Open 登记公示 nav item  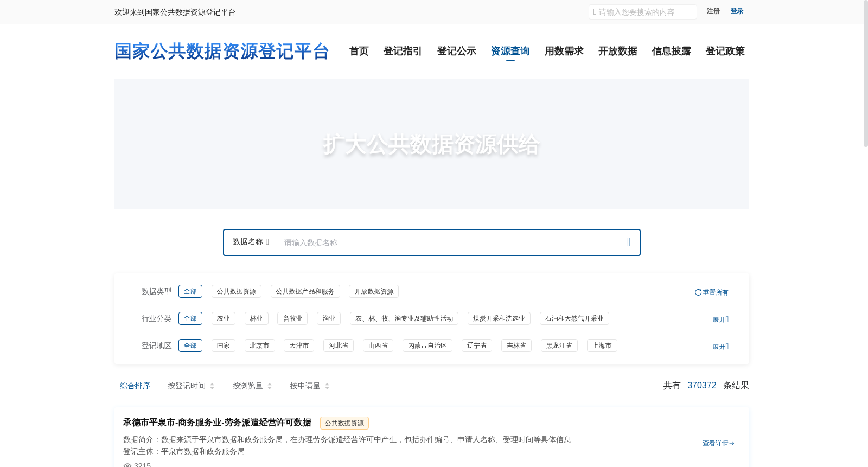457,51
